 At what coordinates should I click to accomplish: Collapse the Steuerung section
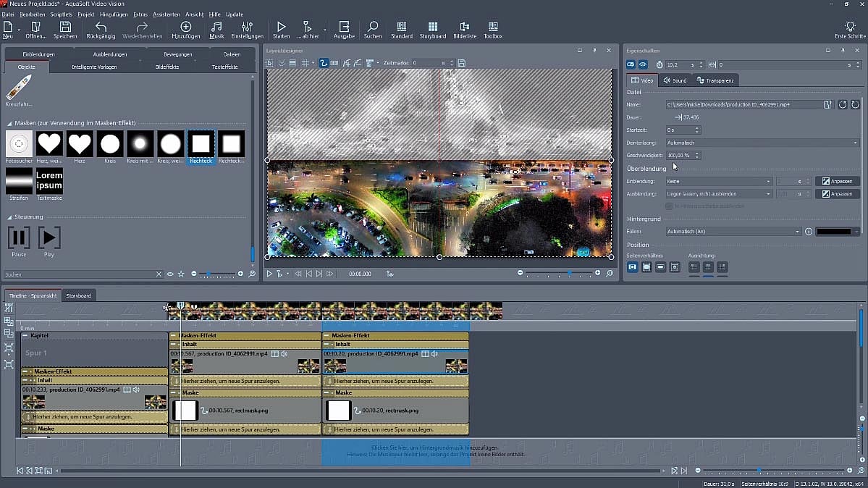[9, 216]
